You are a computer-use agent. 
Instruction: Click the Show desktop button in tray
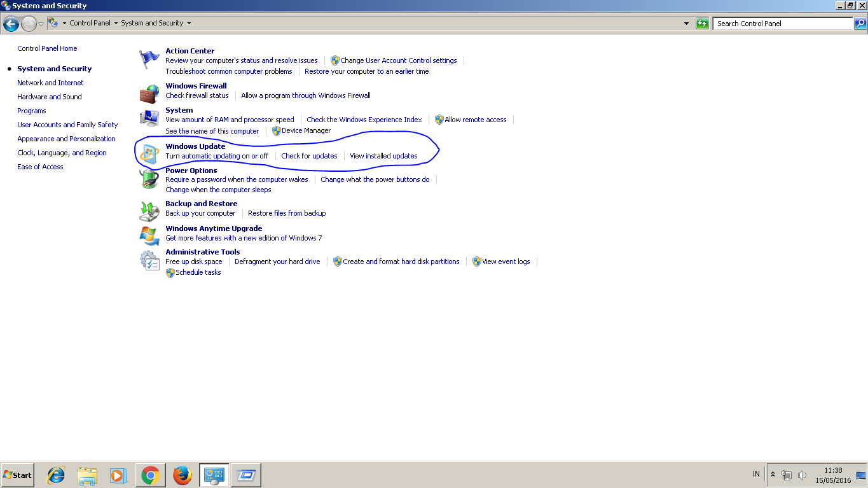(861, 475)
